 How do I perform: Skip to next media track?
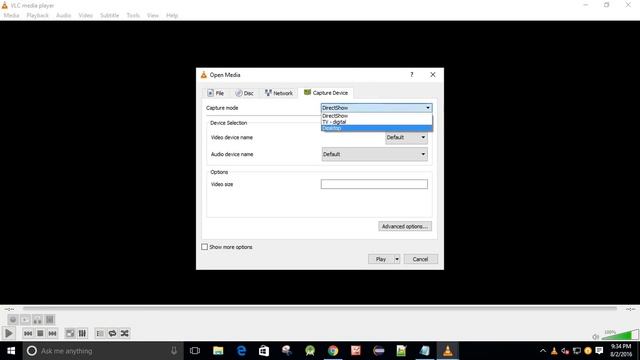[52, 333]
